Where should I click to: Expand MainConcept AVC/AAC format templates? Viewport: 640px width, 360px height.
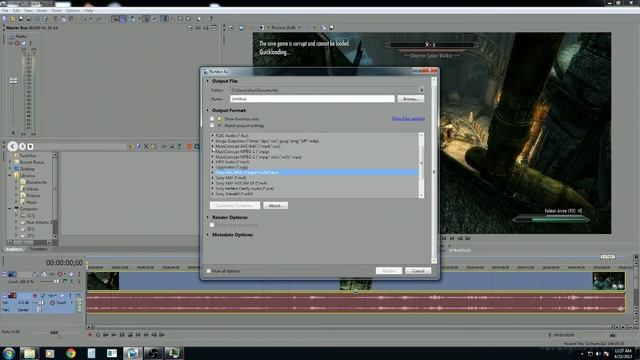click(213, 146)
